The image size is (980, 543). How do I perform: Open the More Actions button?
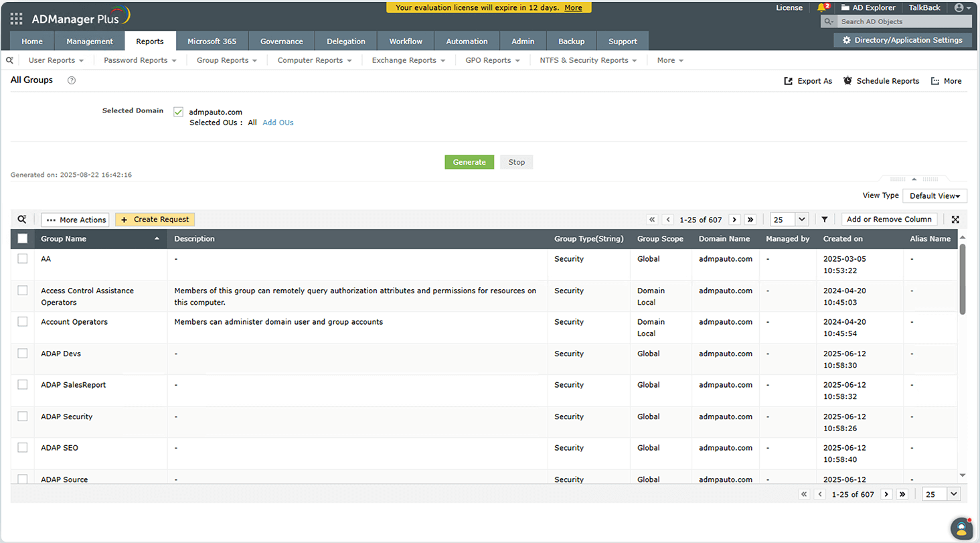(x=75, y=220)
